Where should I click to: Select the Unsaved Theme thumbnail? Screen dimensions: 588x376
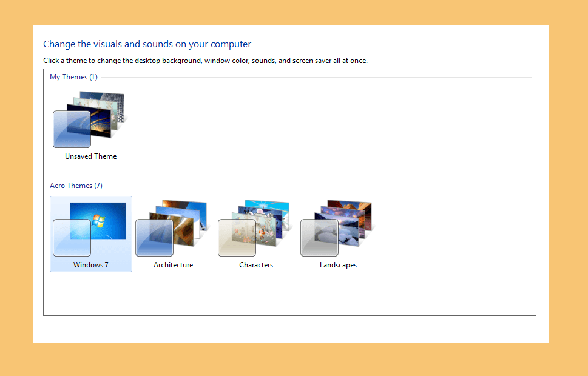coord(90,119)
